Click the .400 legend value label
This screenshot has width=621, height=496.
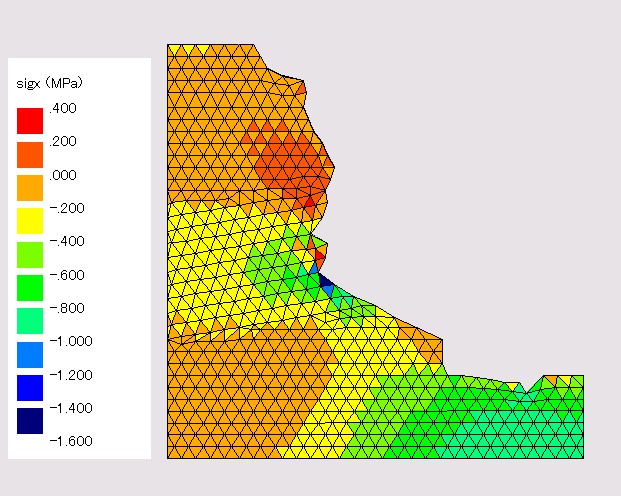point(63,108)
